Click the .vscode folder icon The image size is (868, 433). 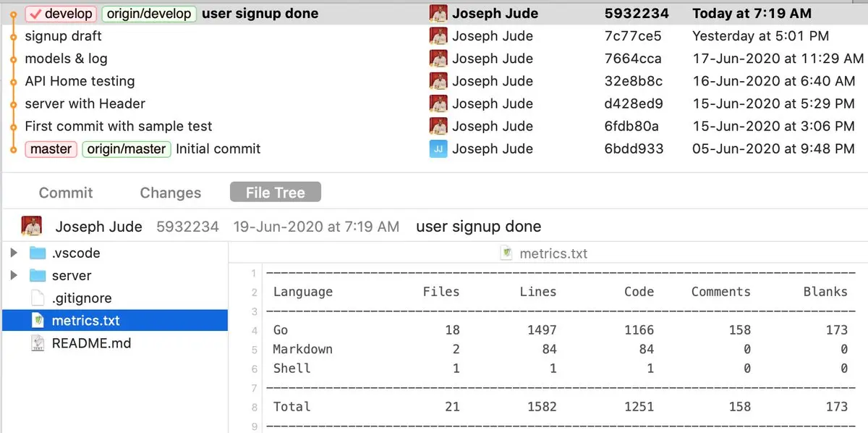click(x=38, y=253)
